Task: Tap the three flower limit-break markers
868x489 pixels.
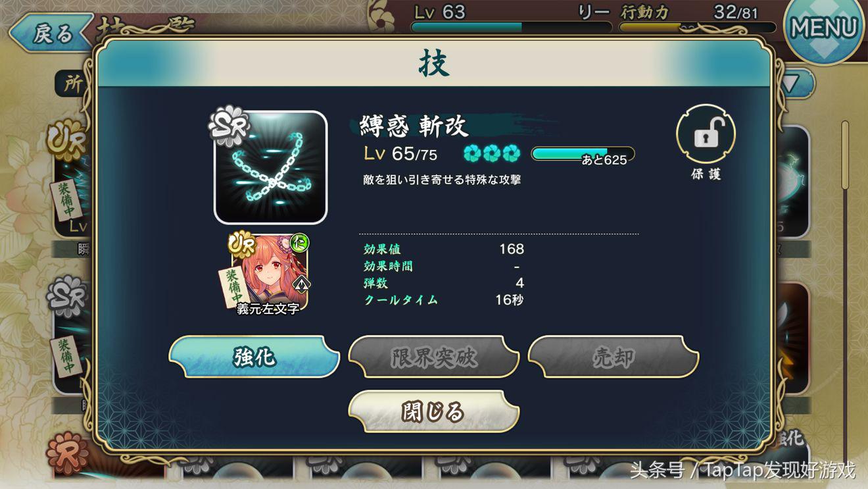Action: [492, 153]
